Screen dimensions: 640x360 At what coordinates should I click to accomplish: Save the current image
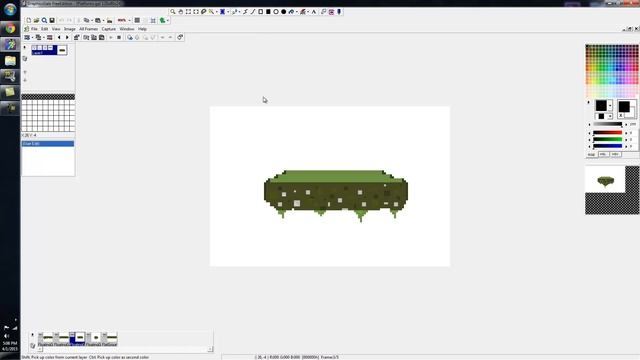[x=52, y=20]
